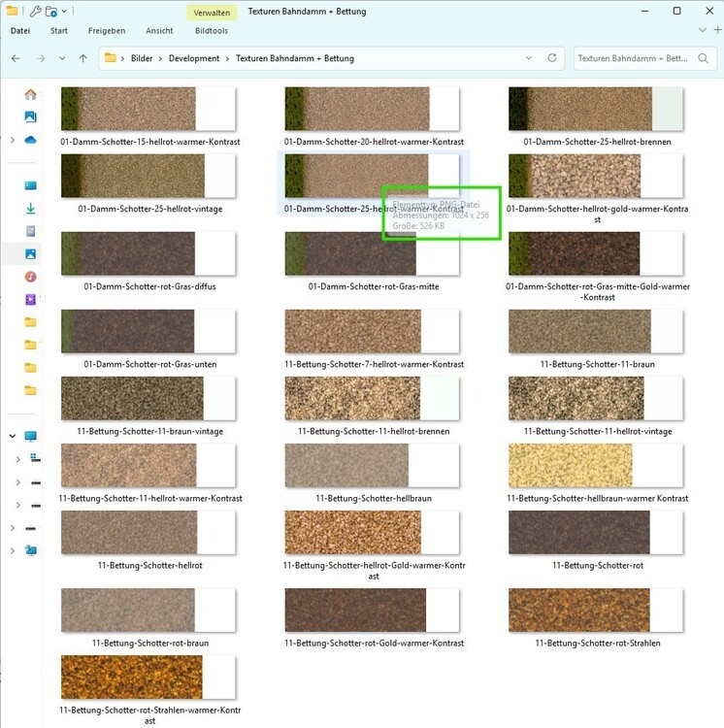
Task: Navigate up one folder level
Action: pyautogui.click(x=83, y=58)
